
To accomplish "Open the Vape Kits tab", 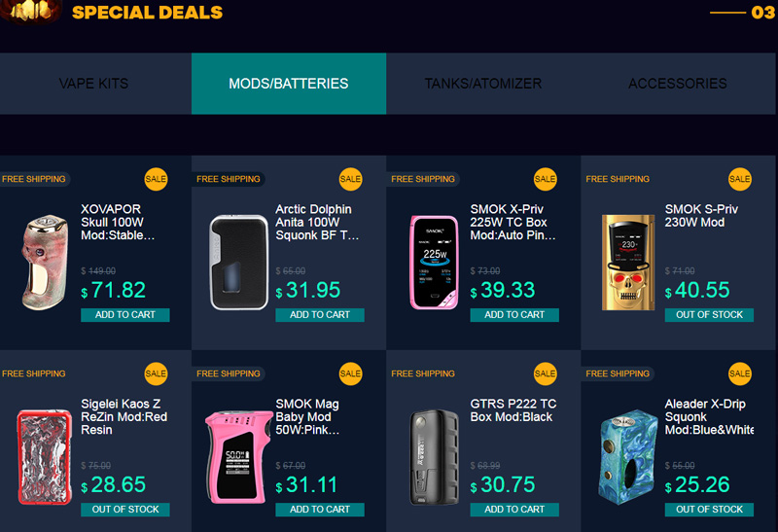I will click(93, 84).
